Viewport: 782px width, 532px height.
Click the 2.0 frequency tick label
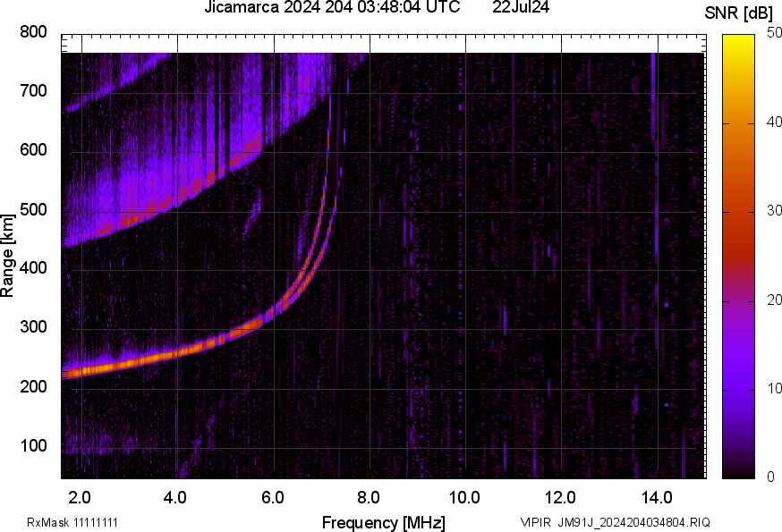click(80, 497)
